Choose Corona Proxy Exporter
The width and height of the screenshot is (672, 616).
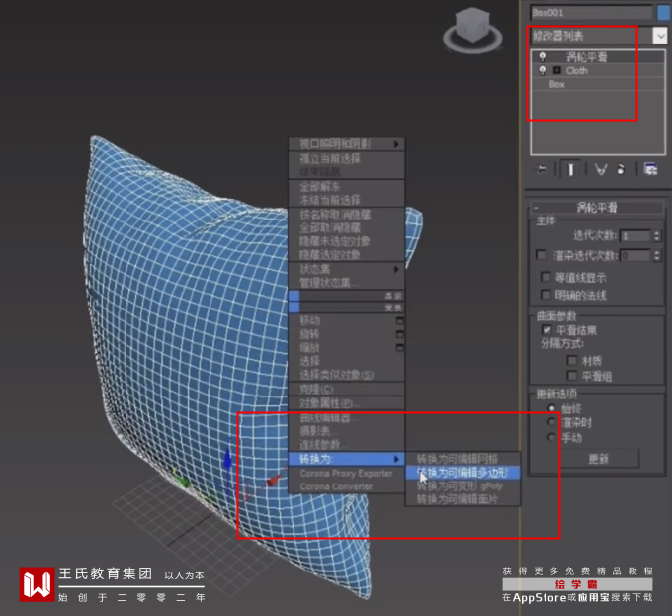[x=346, y=474]
